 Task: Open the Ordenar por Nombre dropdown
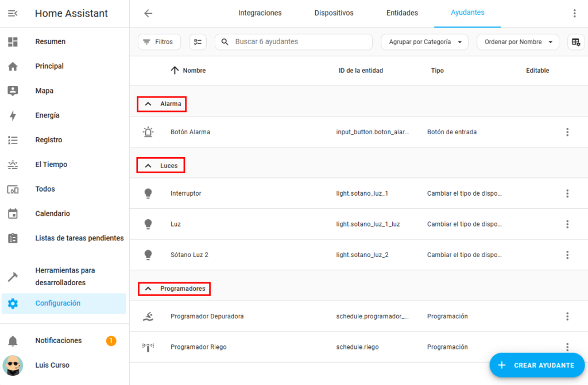517,42
